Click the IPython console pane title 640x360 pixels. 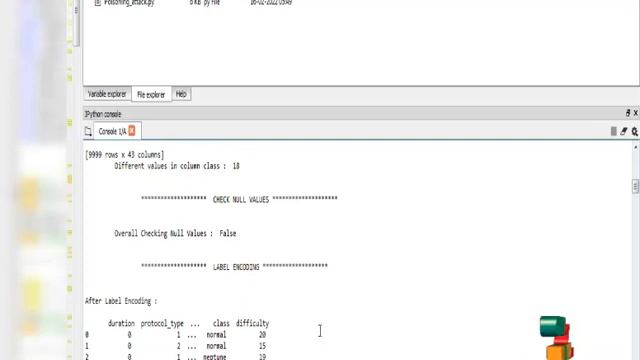103,114
